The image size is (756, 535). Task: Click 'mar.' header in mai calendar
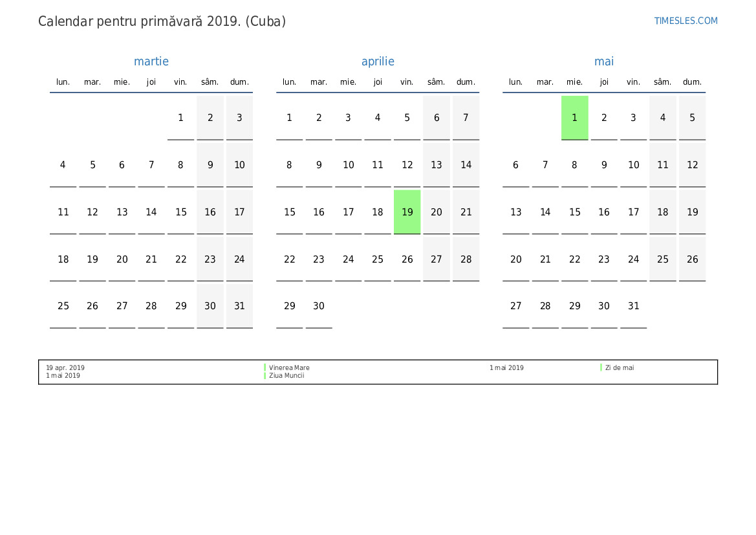tap(545, 82)
